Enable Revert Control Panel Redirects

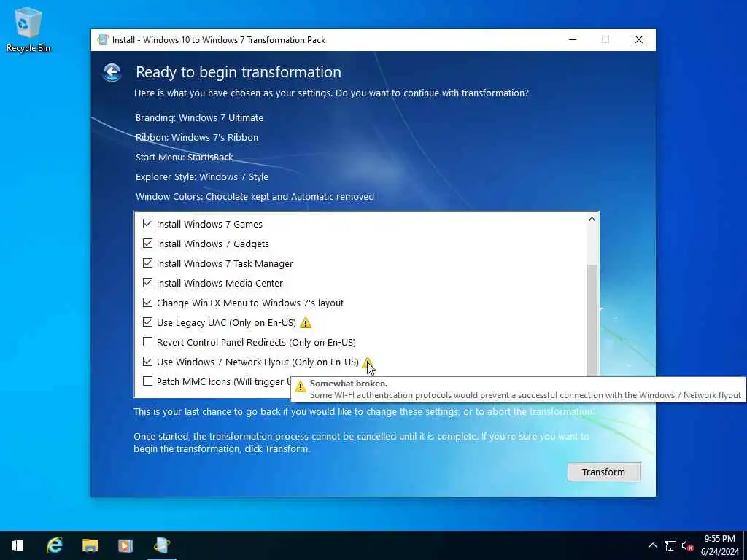[147, 342]
